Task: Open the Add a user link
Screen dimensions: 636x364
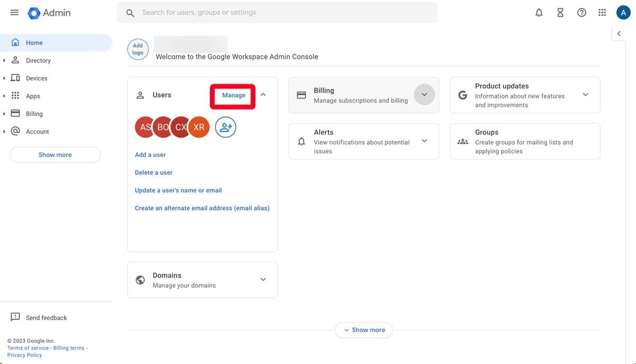Action: point(150,154)
